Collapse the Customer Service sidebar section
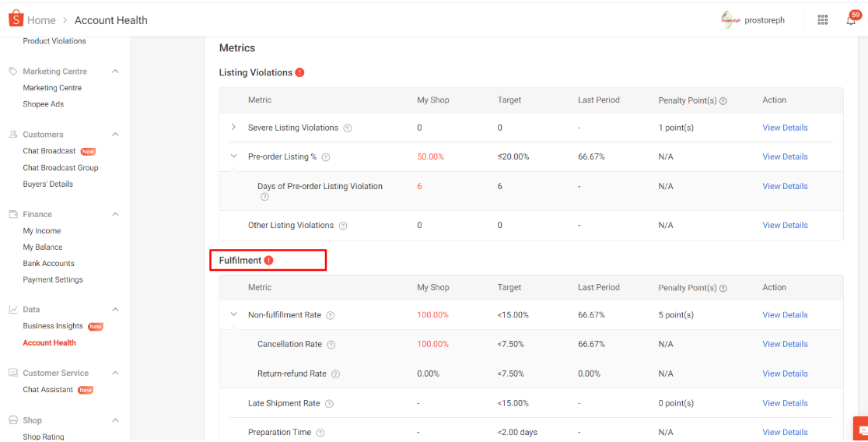 point(115,374)
